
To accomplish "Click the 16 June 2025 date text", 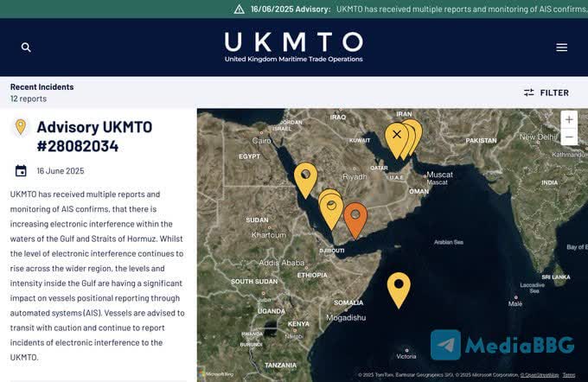I will pos(61,171).
